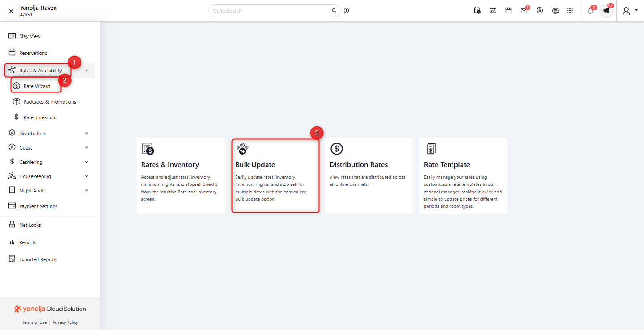
Task: Click the dollar circle icon in header
Action: coord(540,10)
